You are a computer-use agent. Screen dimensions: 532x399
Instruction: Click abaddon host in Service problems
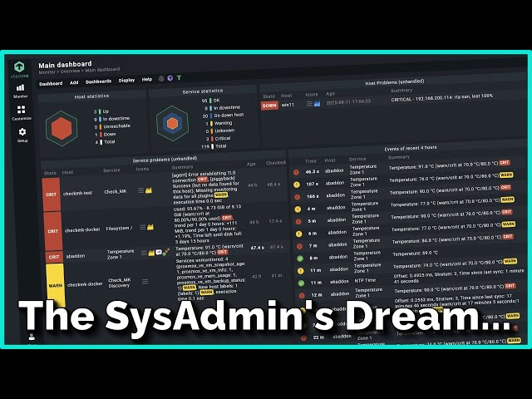pyautogui.click(x=76, y=256)
